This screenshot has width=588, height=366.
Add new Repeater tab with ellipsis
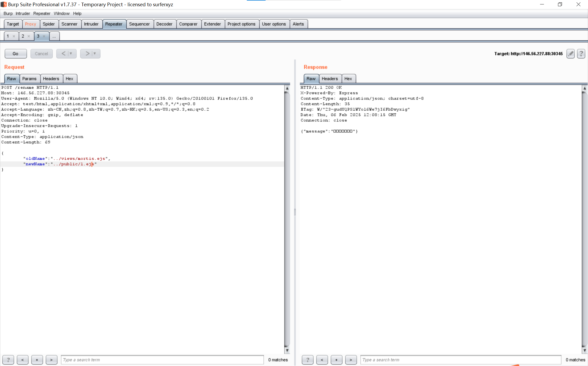pyautogui.click(x=54, y=36)
